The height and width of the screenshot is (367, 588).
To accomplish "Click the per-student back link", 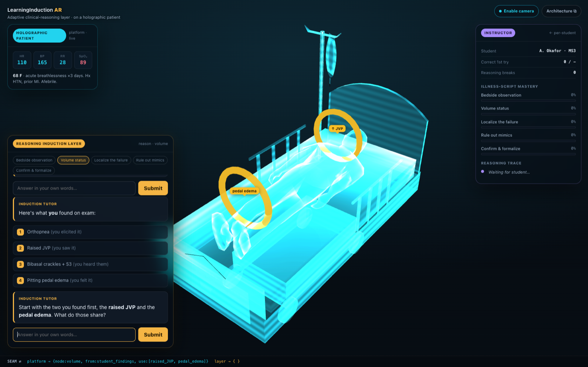I will [x=563, y=33].
